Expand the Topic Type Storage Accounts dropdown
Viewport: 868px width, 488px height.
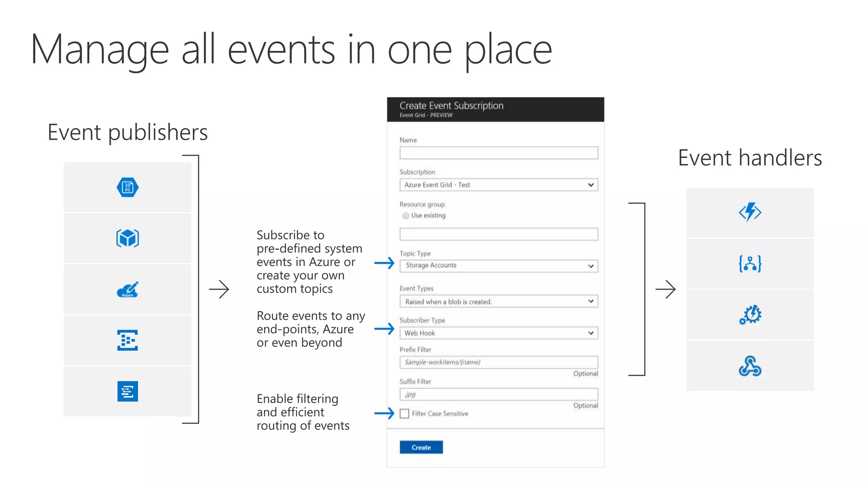point(498,266)
